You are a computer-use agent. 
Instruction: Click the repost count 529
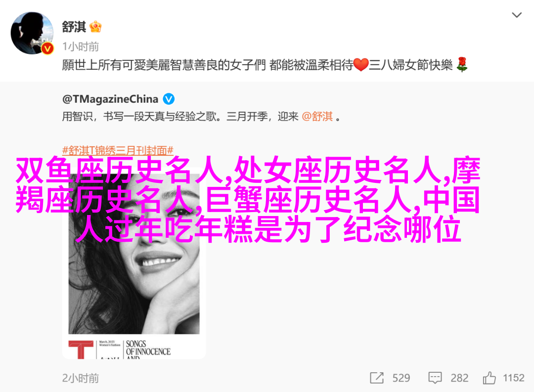pos(401,378)
